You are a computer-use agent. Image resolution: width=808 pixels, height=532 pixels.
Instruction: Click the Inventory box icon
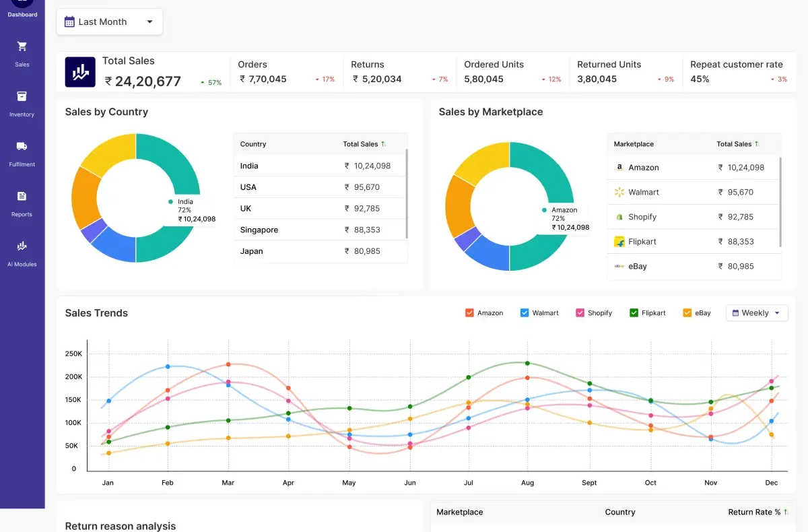pyautogui.click(x=22, y=96)
